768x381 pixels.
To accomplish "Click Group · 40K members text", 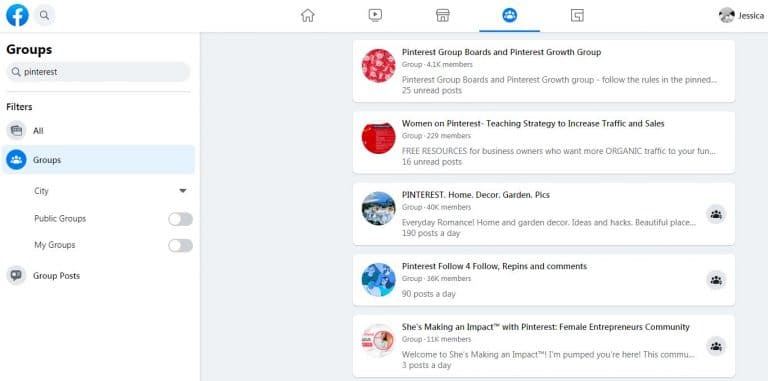I will 436,207.
